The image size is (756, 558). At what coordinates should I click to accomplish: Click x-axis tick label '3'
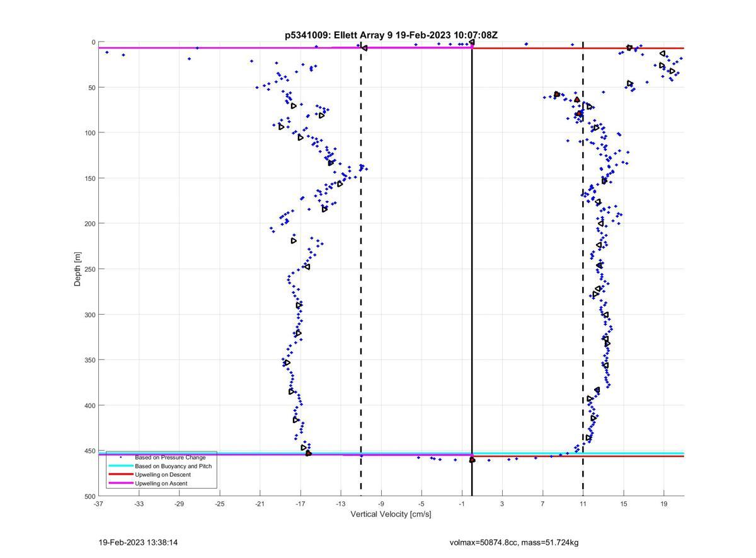click(x=502, y=504)
